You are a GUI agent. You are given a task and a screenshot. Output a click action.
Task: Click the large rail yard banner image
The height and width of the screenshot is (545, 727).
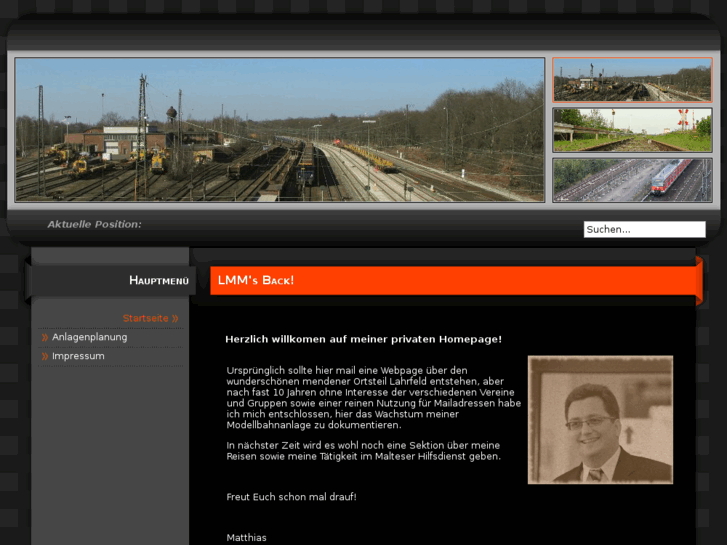tap(280, 130)
